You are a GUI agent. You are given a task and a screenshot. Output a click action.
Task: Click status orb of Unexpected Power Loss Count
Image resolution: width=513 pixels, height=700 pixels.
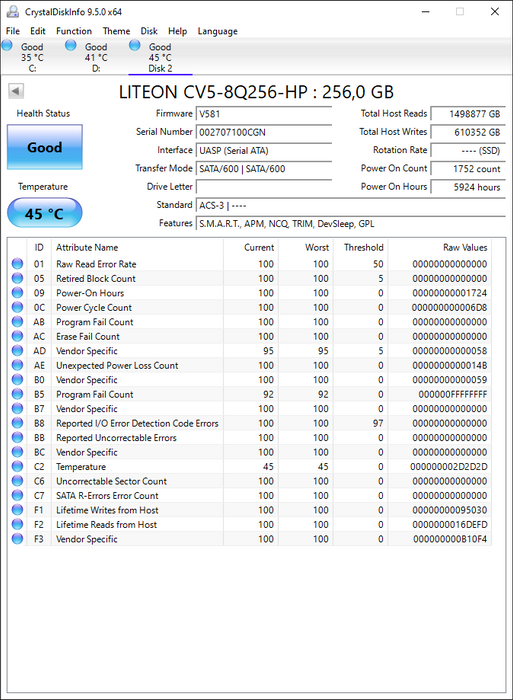(17, 365)
